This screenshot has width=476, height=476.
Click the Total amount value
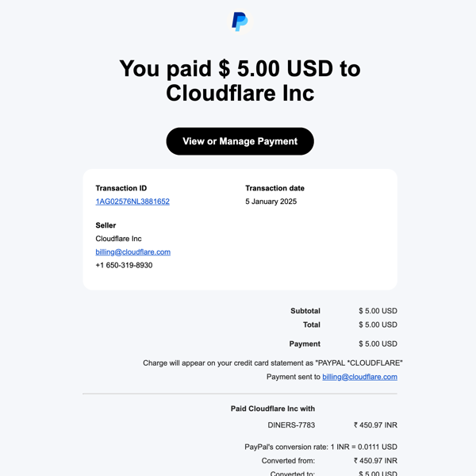point(378,324)
